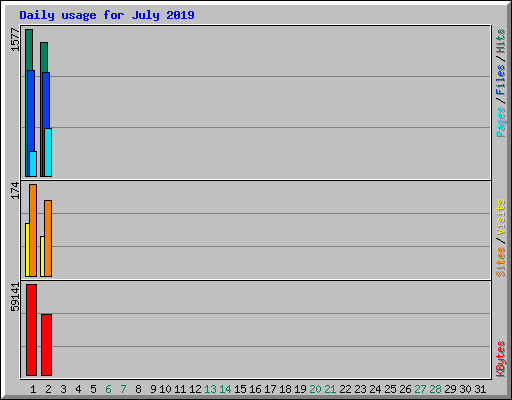Click the green 'Hits' legend label

coord(501,41)
